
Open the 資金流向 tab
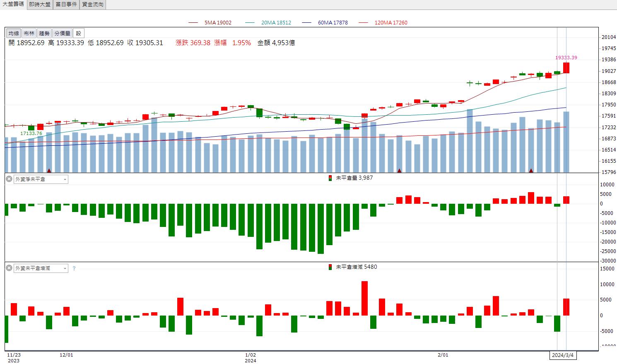pyautogui.click(x=93, y=5)
